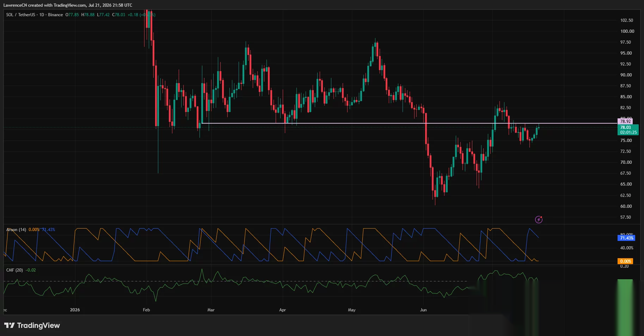Click the blue 71.43% Aroon axis tag
644x336 pixels.
[x=626, y=238]
